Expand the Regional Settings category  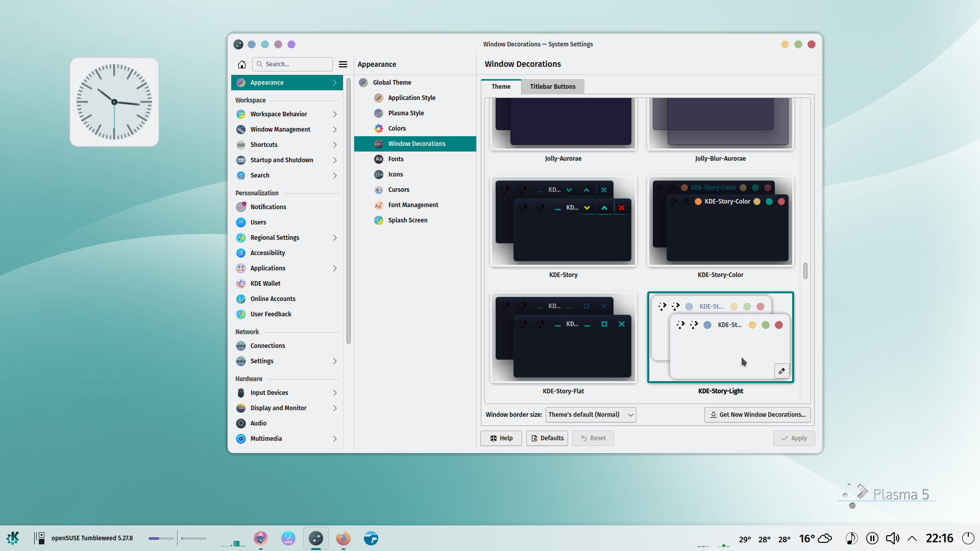[x=287, y=238]
